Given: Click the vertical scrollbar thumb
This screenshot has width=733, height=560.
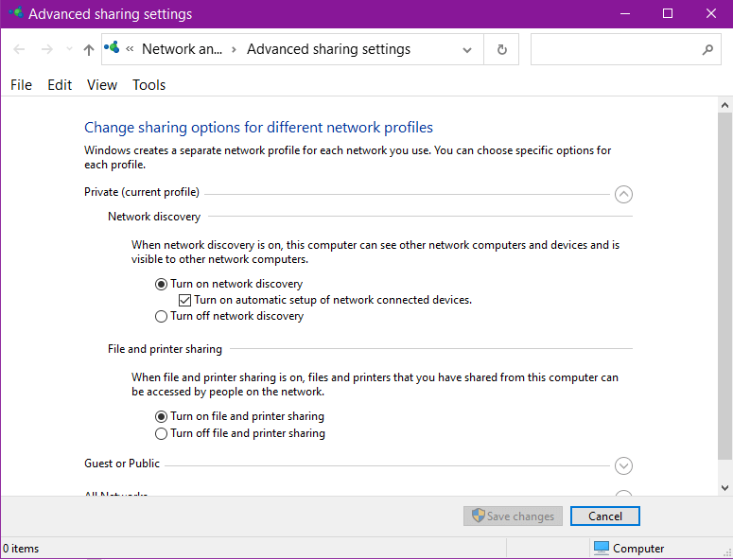Looking at the screenshot, I should pos(724,286).
